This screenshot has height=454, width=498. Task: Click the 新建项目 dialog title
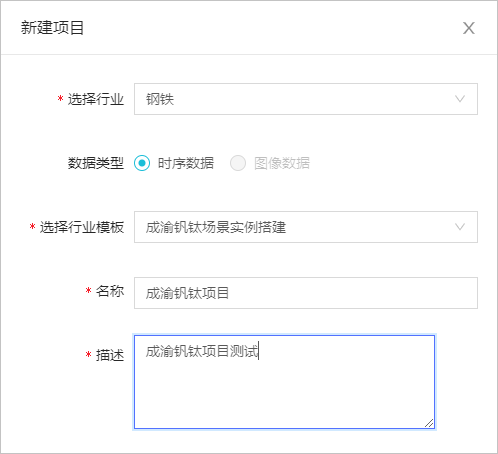(x=52, y=28)
